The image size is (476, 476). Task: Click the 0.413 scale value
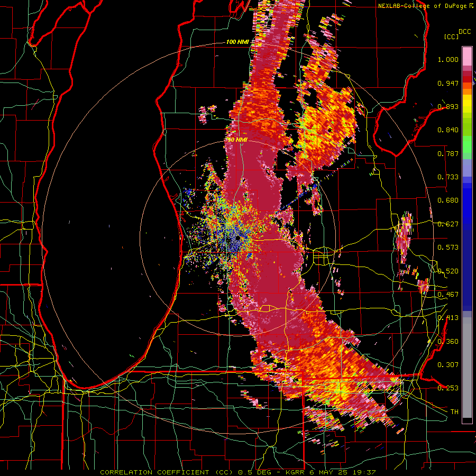(448, 318)
